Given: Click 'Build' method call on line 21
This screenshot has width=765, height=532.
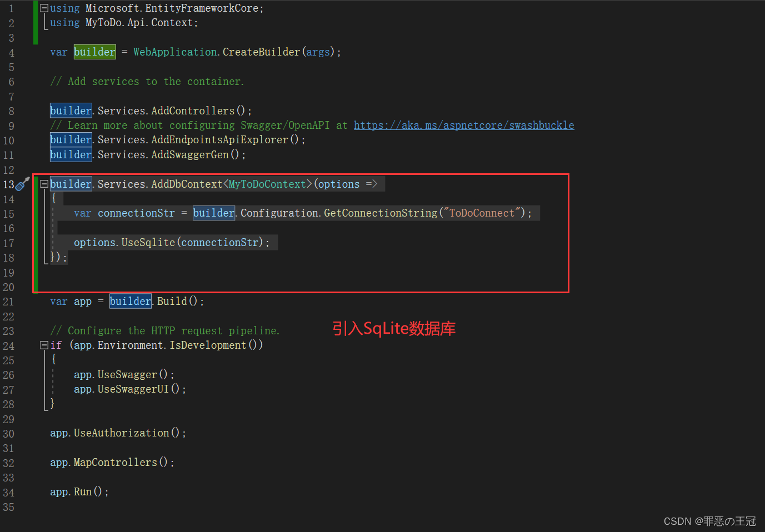Looking at the screenshot, I should point(172,301).
